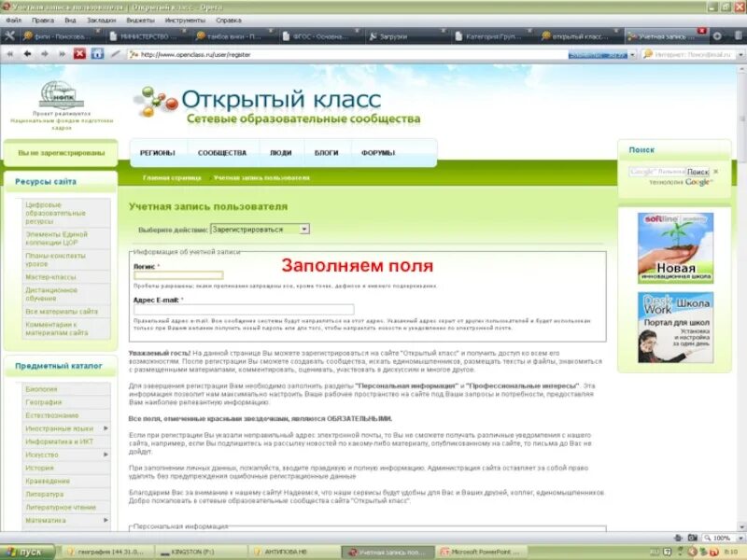Open the closed tabs trash icon
The width and height of the screenshot is (747, 560).
pos(739,36)
